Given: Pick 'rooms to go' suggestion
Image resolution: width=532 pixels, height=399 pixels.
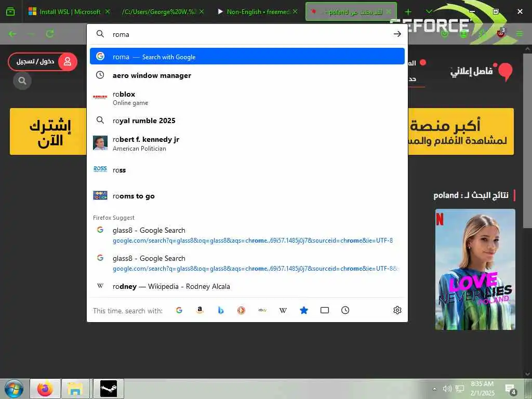Looking at the screenshot, I should click(x=247, y=196).
